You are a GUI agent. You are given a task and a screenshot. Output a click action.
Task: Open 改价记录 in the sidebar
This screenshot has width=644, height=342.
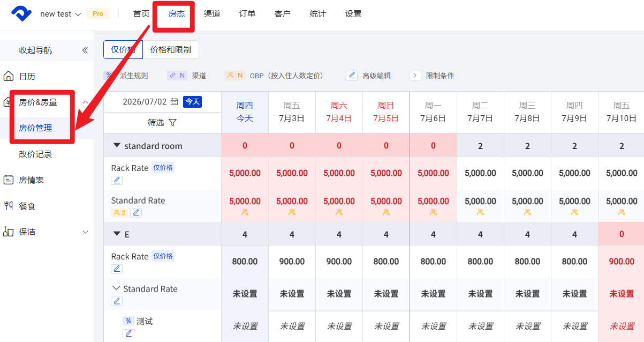tap(35, 154)
